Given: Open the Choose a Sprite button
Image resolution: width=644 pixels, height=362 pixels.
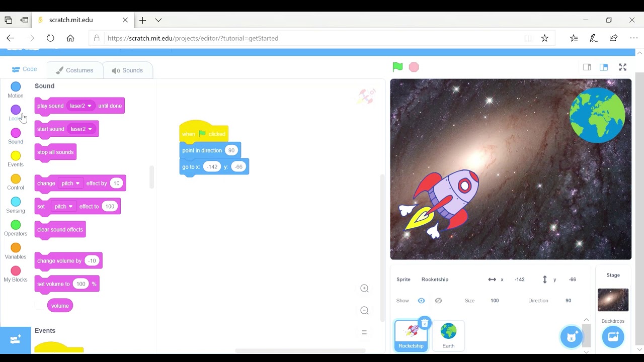Looking at the screenshot, I should (572, 336).
